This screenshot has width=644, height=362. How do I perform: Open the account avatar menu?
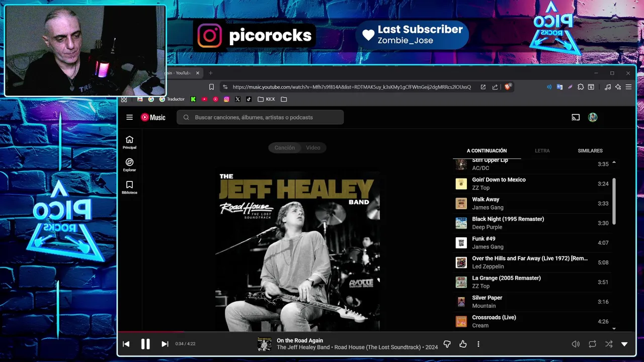point(593,117)
